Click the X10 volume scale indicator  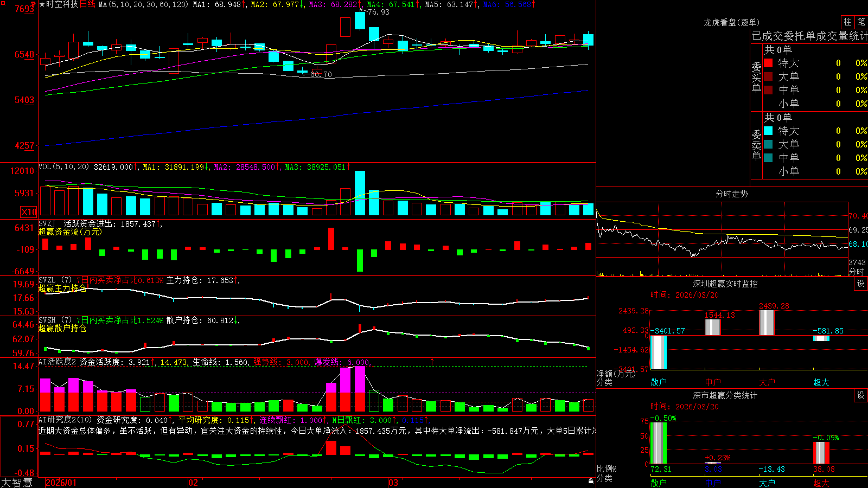(x=29, y=212)
